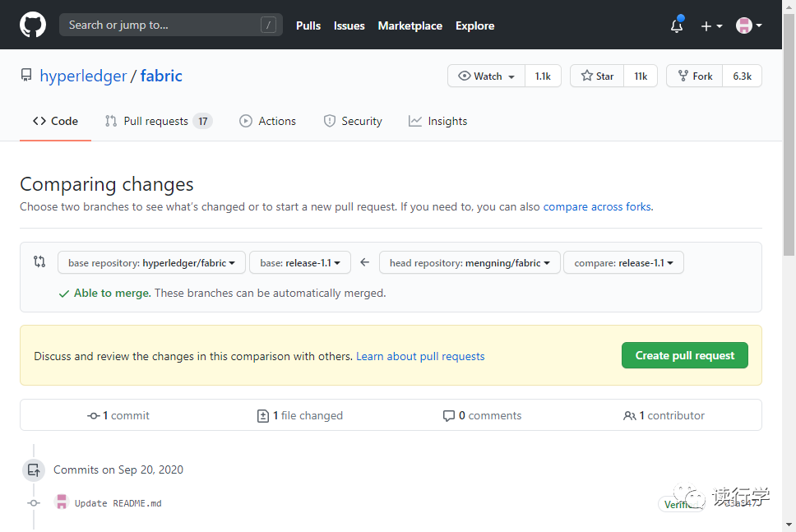796x532 pixels.
Task: Click the file diff icon beside file changed
Action: tap(263, 416)
